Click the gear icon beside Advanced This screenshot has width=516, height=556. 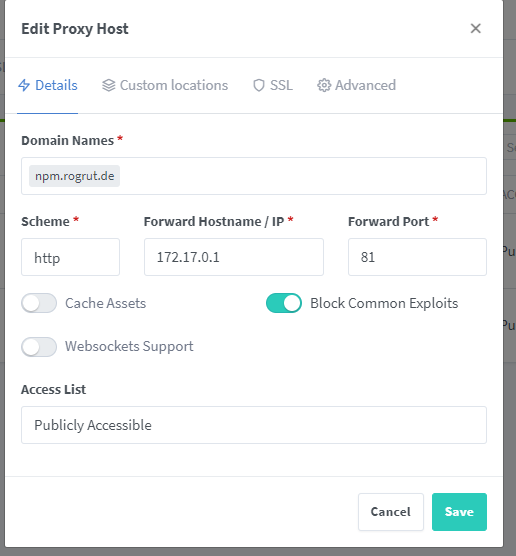324,85
